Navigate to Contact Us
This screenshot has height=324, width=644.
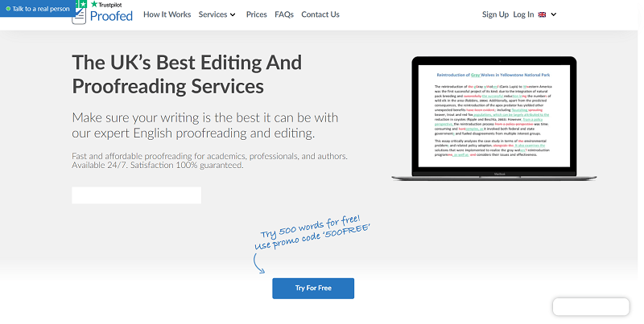coord(320,14)
